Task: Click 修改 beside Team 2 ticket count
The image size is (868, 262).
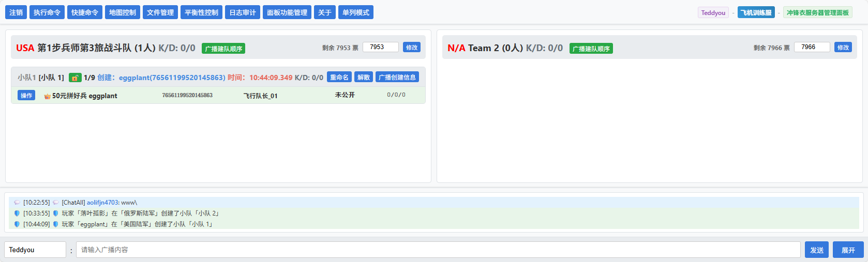Action: point(843,48)
